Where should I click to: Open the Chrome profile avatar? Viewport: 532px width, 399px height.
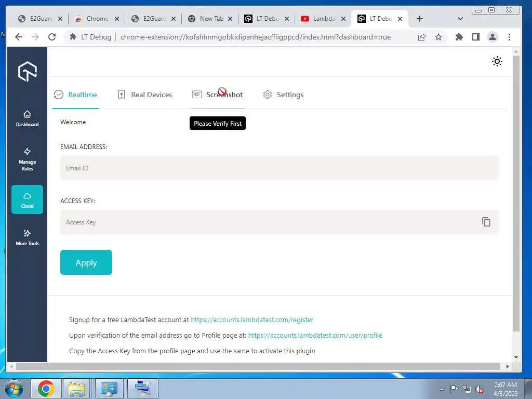point(493,37)
